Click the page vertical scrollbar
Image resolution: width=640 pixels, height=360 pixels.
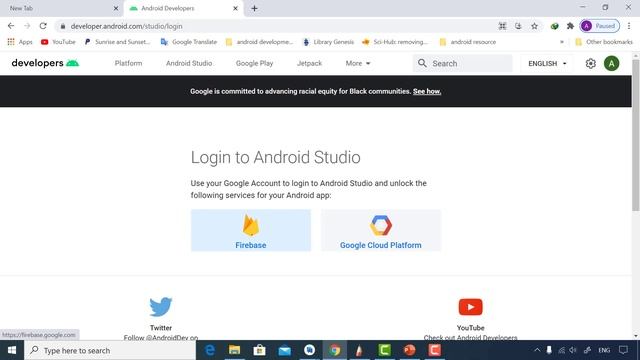(x=636, y=135)
